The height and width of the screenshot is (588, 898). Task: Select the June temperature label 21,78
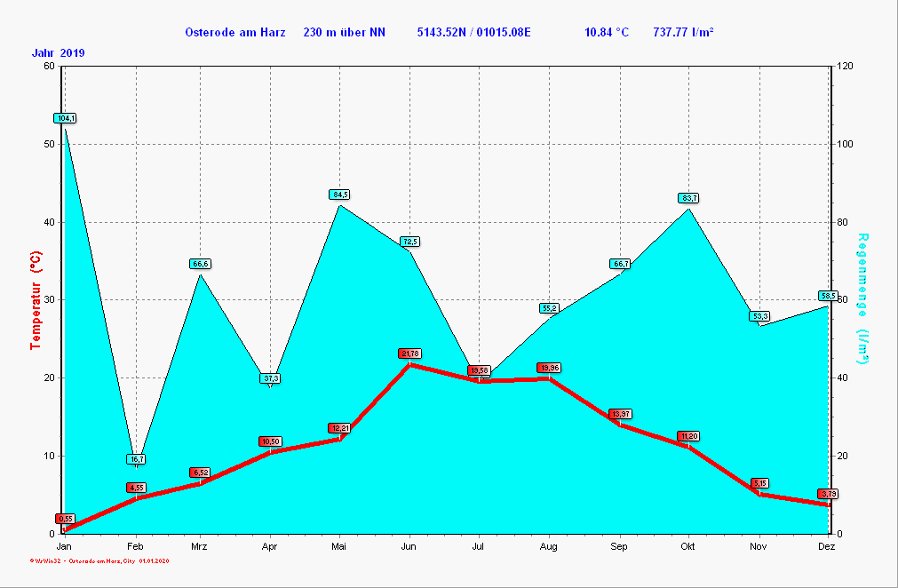pos(409,354)
